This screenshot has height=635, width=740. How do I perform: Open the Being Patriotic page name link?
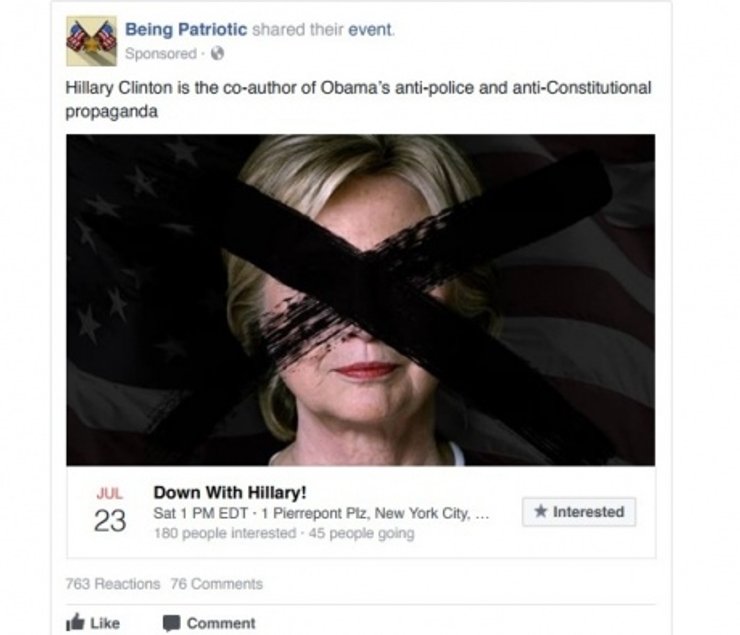pos(186,29)
